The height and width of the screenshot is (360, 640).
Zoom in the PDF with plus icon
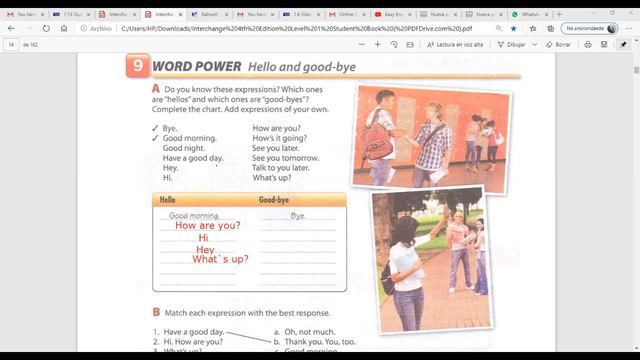pos(378,44)
